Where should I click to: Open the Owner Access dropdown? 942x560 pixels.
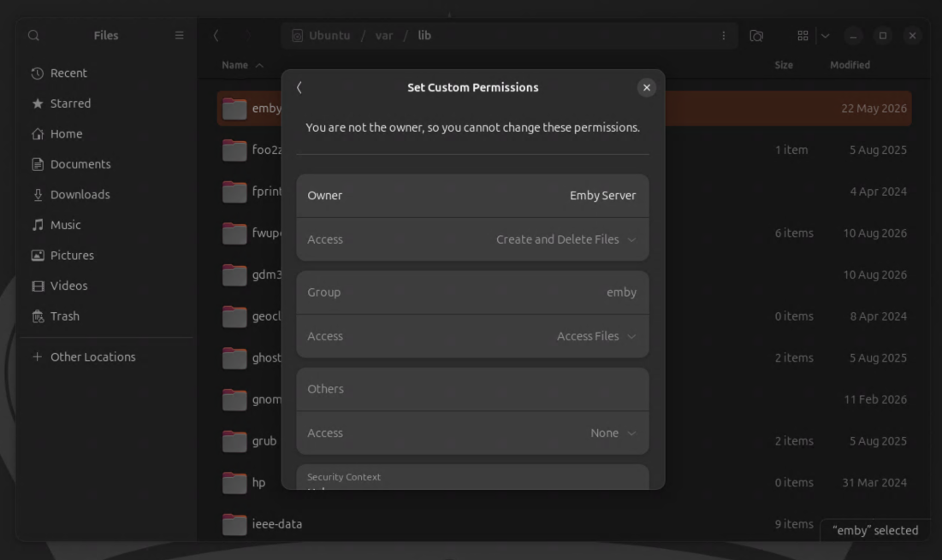[472, 239]
